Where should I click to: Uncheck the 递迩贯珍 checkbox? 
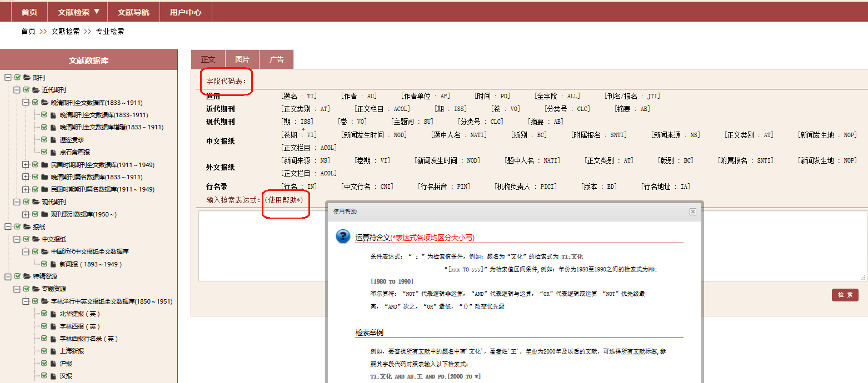pos(44,140)
